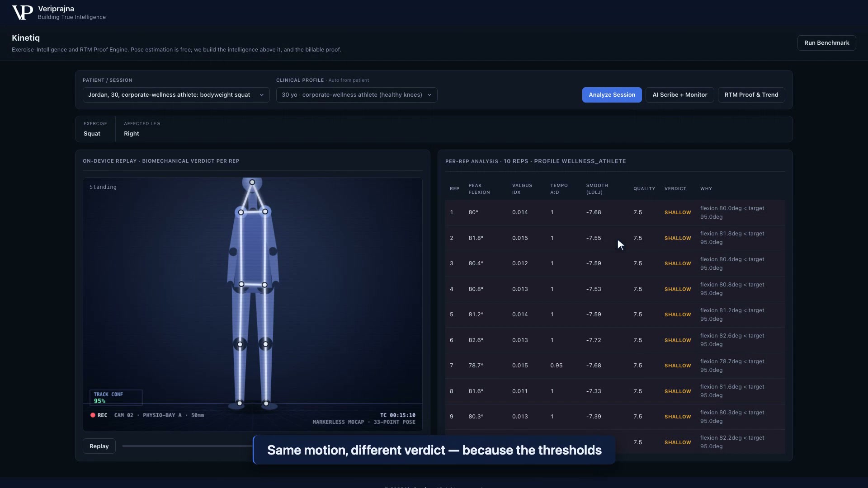
Task: Open RTM Proof & Trend
Action: (x=751, y=95)
